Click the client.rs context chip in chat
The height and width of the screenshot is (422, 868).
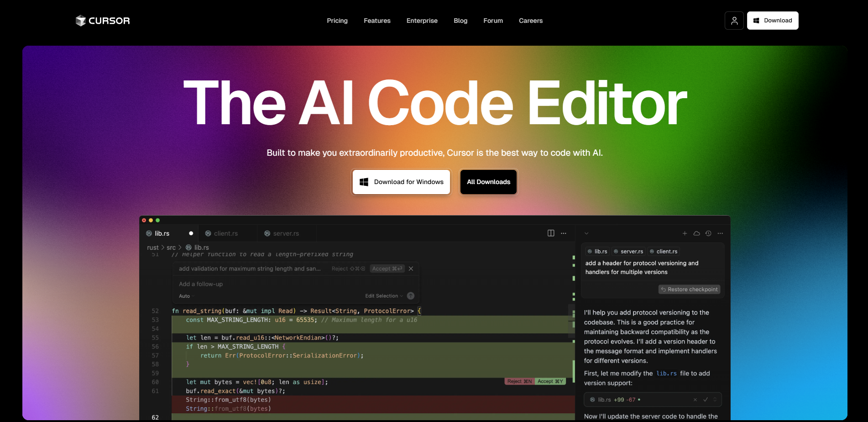[664, 252]
